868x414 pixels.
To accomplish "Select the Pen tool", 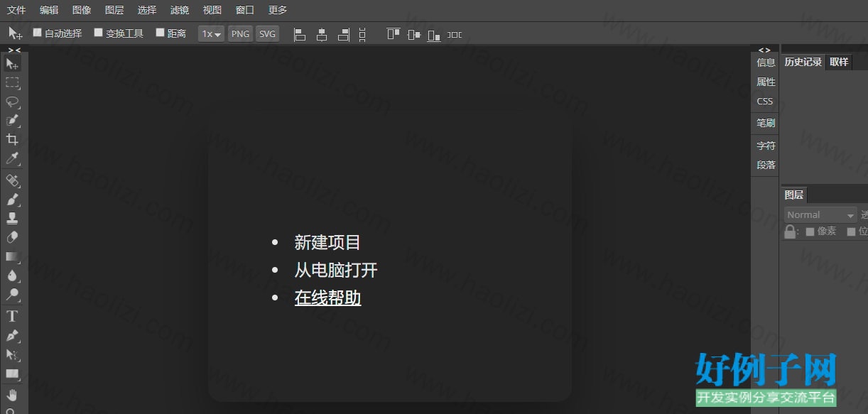I will (x=12, y=335).
